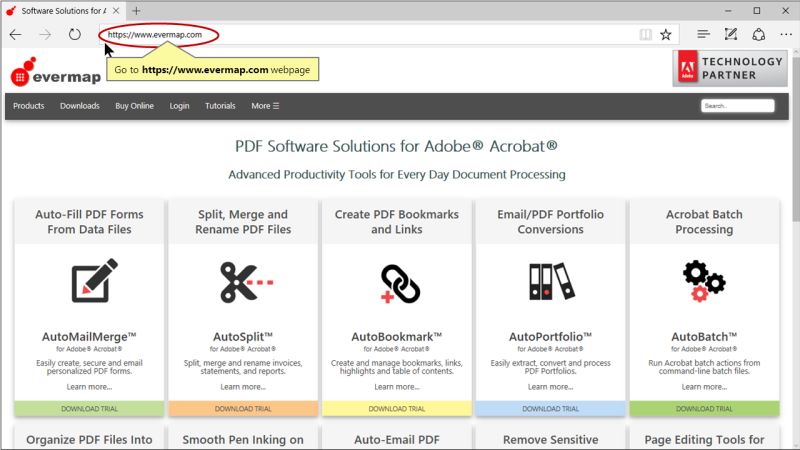Viewport: 800px width, 450px height.
Task: Click the AutoPortfolio binders icon
Action: [552, 281]
